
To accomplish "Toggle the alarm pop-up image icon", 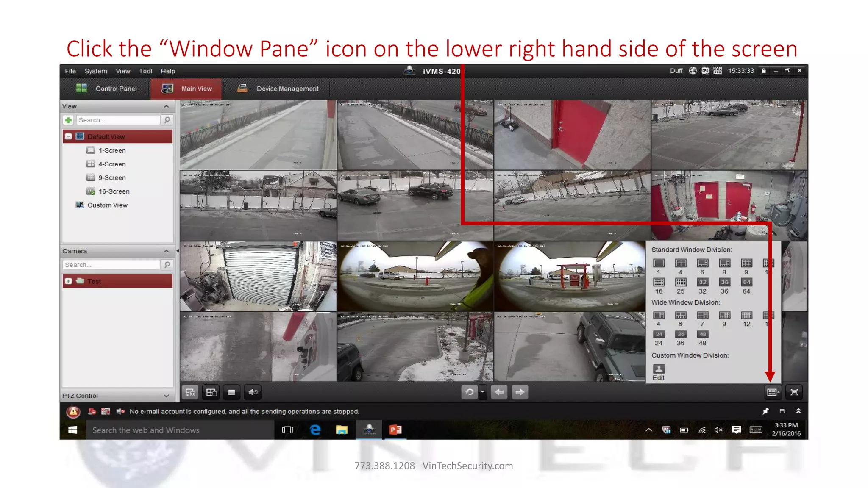I will pyautogui.click(x=106, y=411).
